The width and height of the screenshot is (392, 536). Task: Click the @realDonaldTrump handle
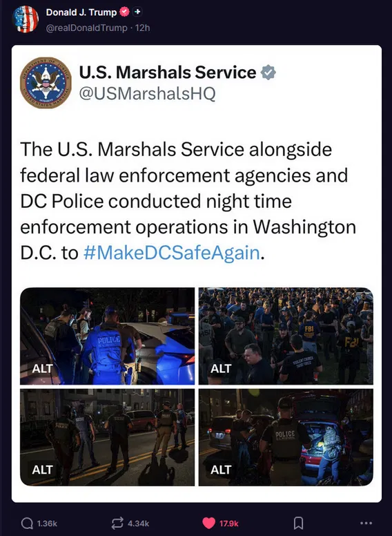pos(86,28)
